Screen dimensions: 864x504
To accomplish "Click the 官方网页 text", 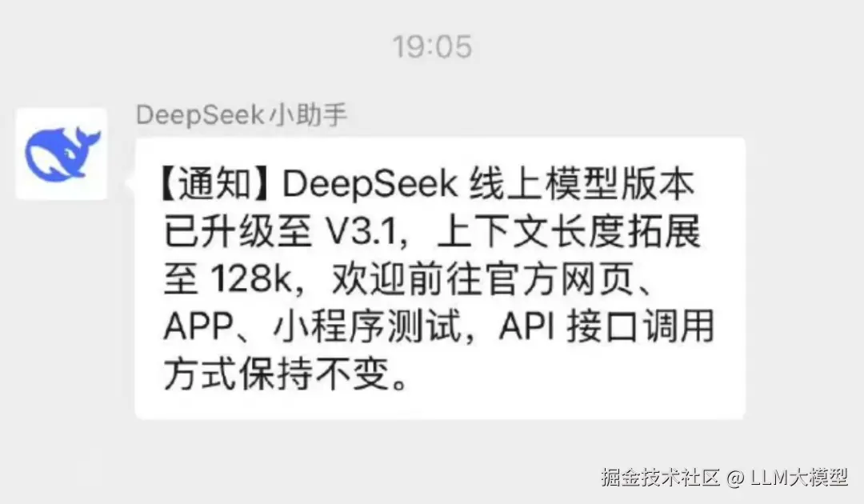I will tap(560, 278).
